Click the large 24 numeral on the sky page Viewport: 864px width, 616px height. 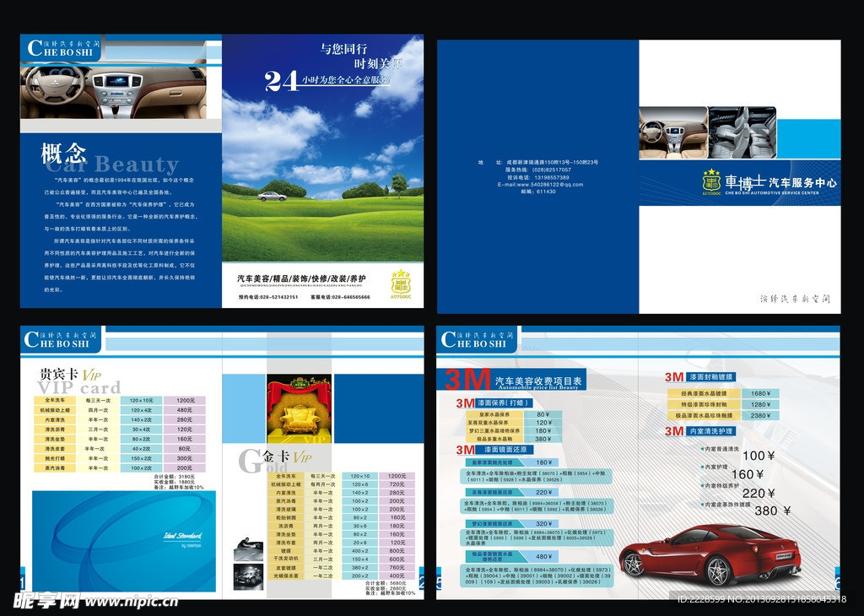click(281, 80)
